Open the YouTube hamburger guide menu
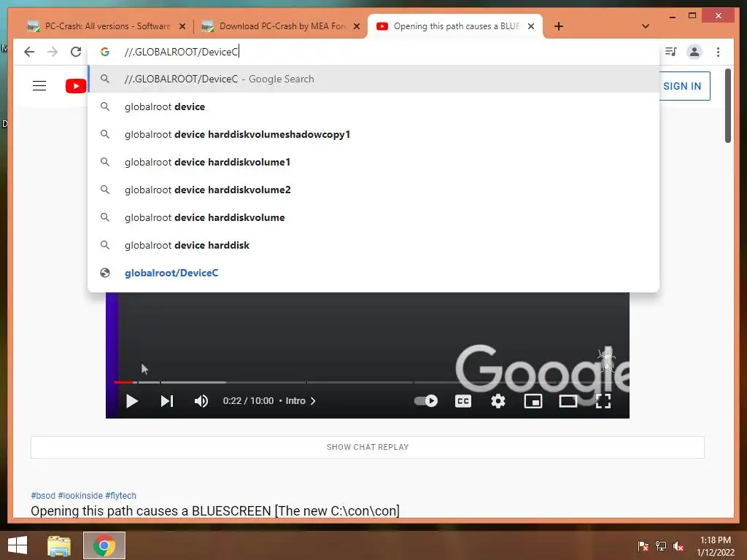The width and height of the screenshot is (747, 560). pyautogui.click(x=39, y=86)
